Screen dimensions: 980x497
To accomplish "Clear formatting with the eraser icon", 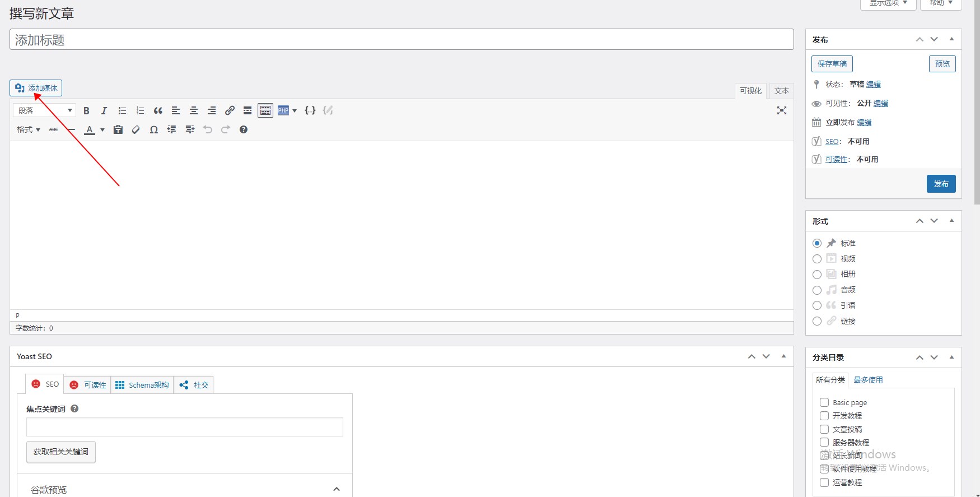I will click(x=136, y=129).
